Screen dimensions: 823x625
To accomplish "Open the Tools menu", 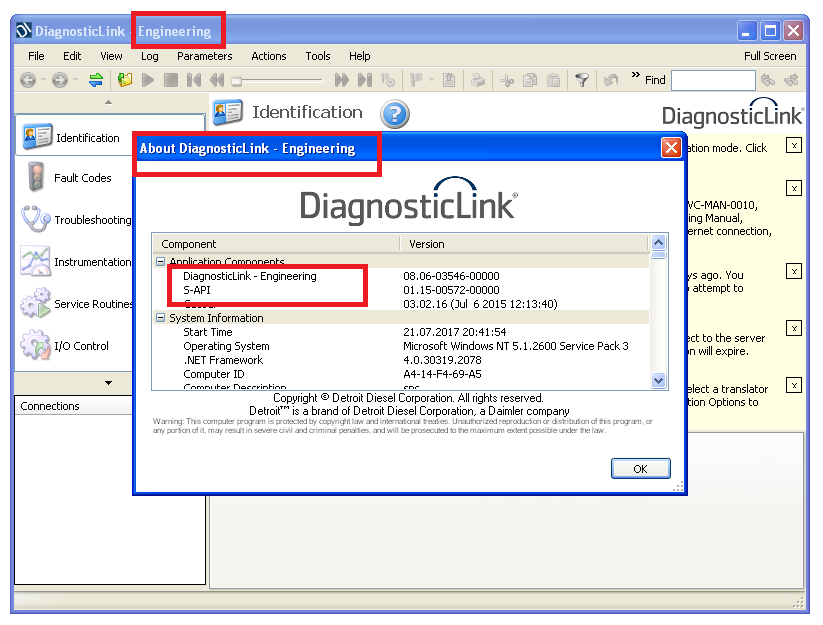I will pos(318,56).
